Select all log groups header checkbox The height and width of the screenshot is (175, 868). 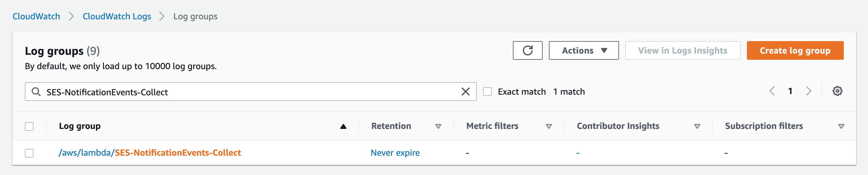coord(29,126)
